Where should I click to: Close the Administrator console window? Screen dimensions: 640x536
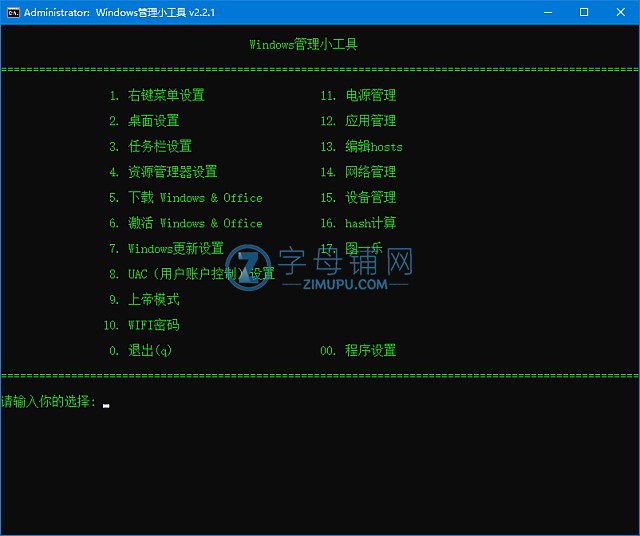(621, 12)
